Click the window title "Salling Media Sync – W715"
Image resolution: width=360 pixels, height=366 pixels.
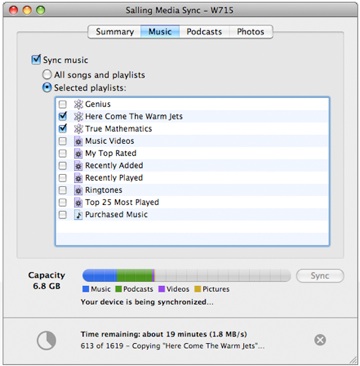(x=179, y=10)
